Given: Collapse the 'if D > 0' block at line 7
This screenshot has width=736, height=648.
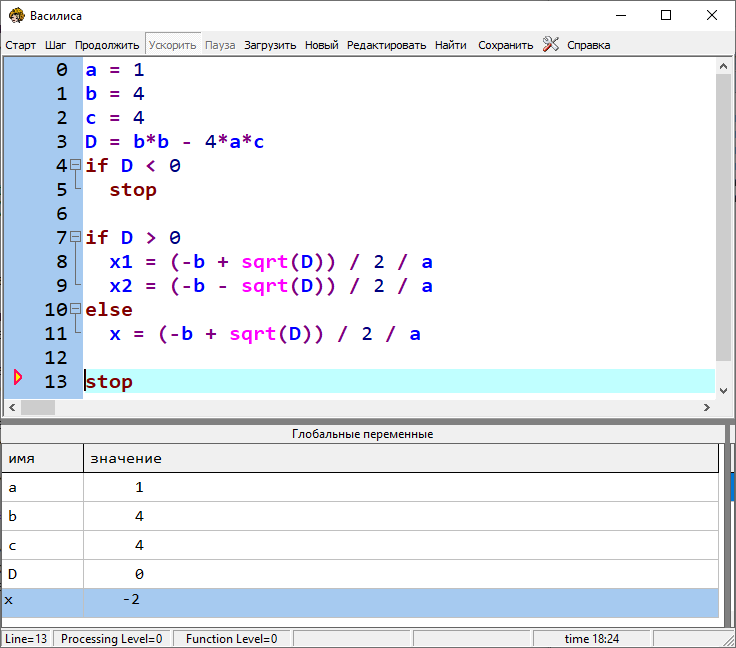Looking at the screenshot, I should click(75, 237).
